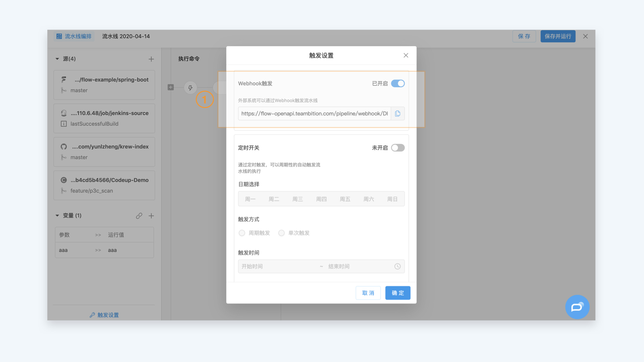Choose 周三 in date selection
The image size is (644, 362).
(298, 199)
